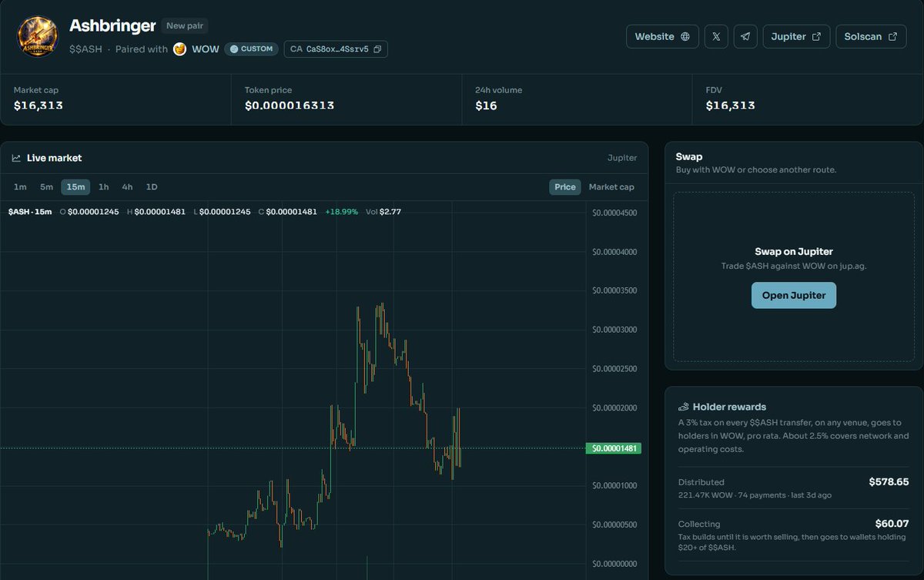The height and width of the screenshot is (580, 924).
Task: Click the current price label $0.00001481 on axis
Action: click(x=613, y=448)
